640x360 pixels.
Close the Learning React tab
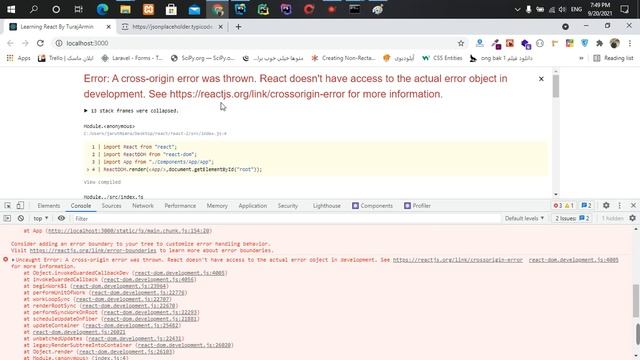[x=109, y=27]
